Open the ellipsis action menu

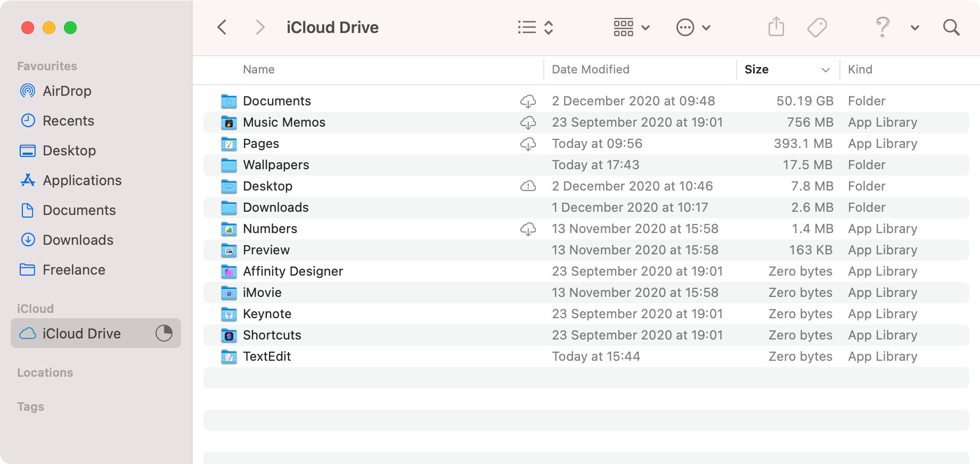(693, 27)
